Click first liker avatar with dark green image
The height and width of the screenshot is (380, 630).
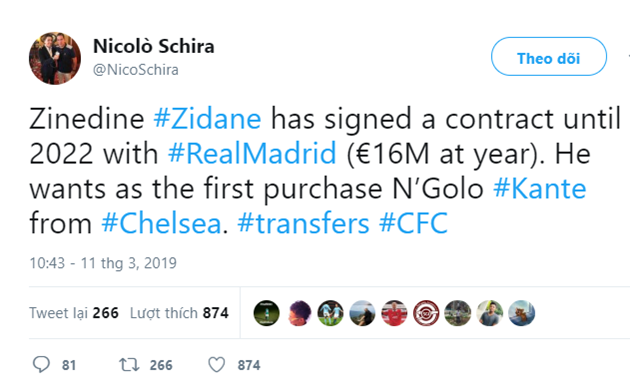click(266, 313)
